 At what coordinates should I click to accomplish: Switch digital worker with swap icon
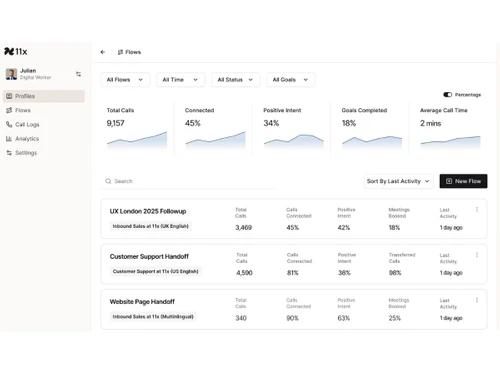point(78,74)
